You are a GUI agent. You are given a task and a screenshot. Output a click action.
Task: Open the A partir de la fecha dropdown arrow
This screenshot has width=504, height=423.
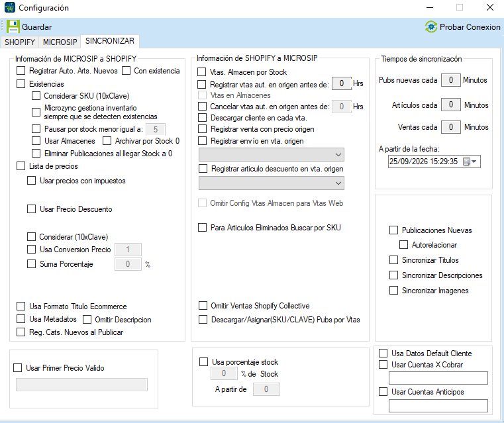[x=474, y=162]
